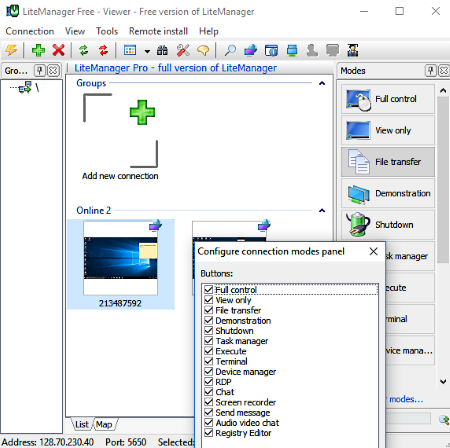Select File transfer mode in Modes panel
This screenshot has height=448, width=450.
(388, 162)
